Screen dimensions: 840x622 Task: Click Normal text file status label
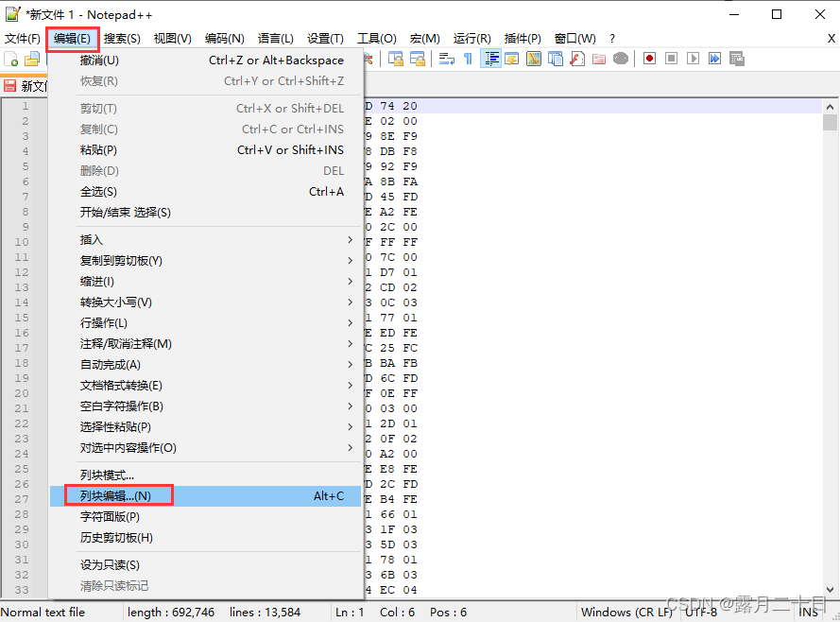[43, 612]
